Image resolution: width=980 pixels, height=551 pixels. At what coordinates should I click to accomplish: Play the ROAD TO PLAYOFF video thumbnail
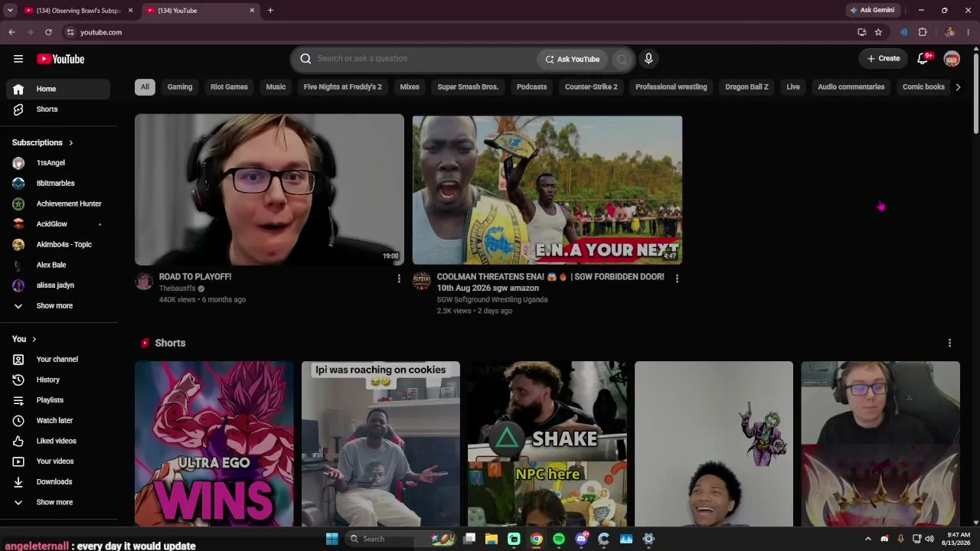[269, 190]
